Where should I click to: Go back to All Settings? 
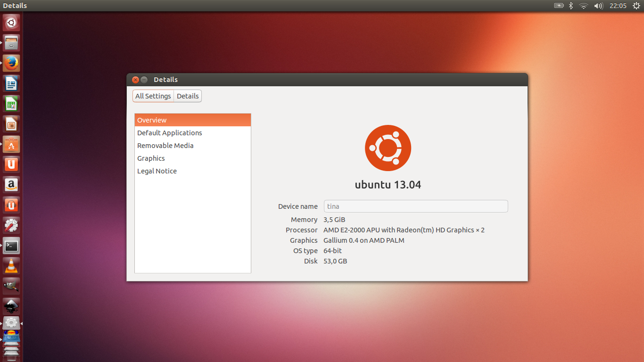click(153, 96)
